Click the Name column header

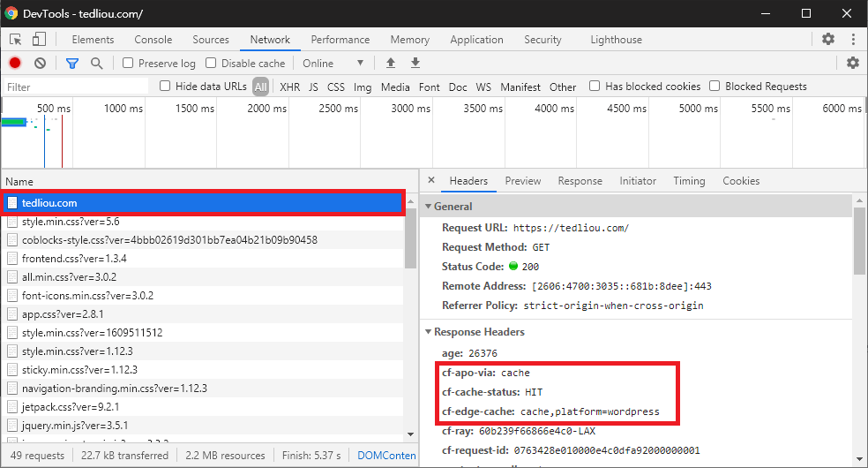coord(209,182)
